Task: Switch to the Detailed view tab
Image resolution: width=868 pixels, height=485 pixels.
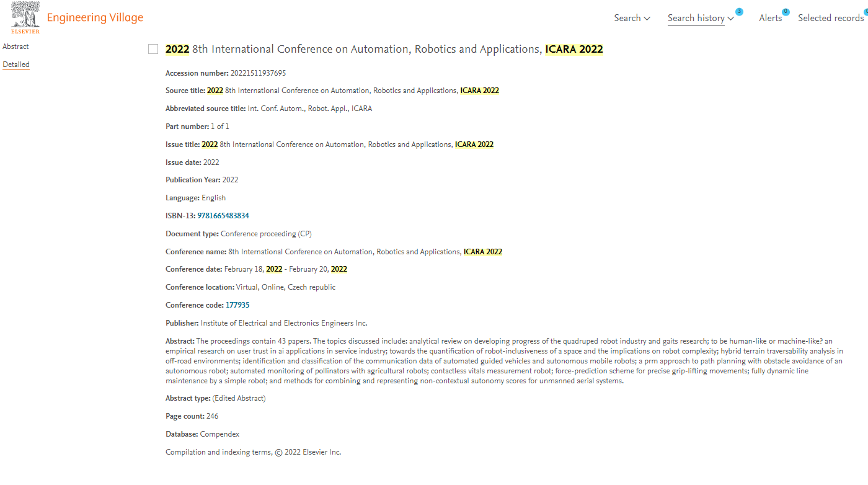Action: (x=16, y=65)
